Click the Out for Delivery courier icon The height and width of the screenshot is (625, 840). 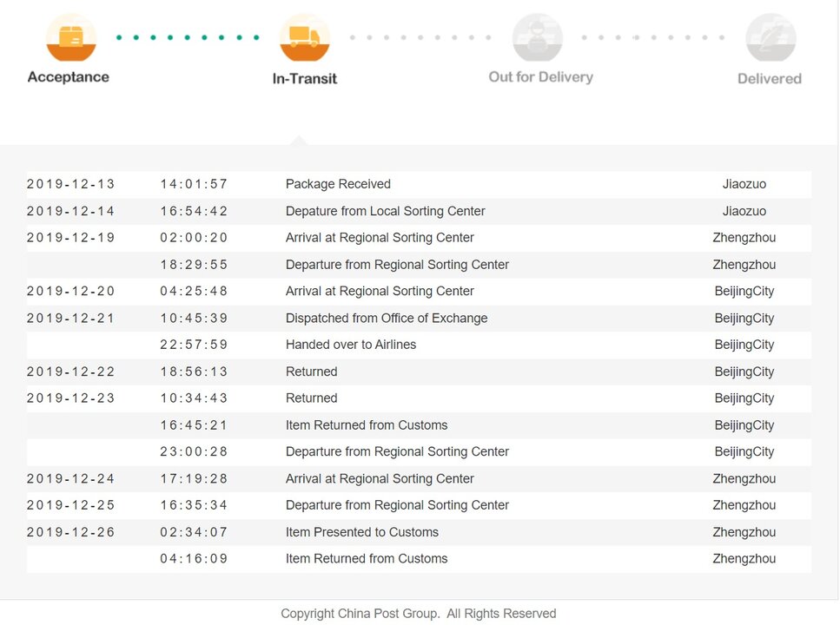(538, 37)
